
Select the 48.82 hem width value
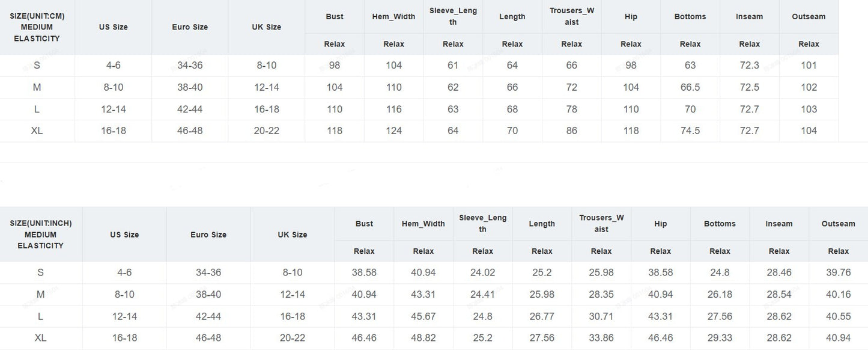pyautogui.click(x=423, y=338)
